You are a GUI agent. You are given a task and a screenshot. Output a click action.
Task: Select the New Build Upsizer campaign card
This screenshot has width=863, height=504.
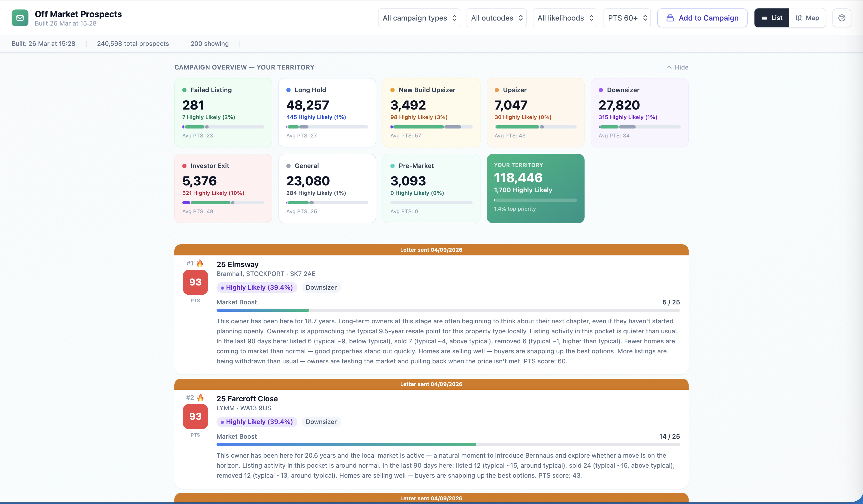pyautogui.click(x=431, y=113)
